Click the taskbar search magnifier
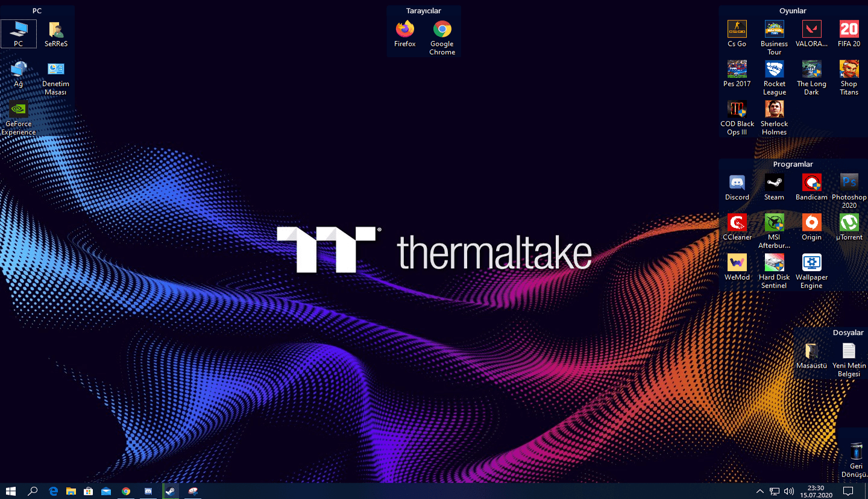Viewport: 868px width, 499px height. (33, 491)
